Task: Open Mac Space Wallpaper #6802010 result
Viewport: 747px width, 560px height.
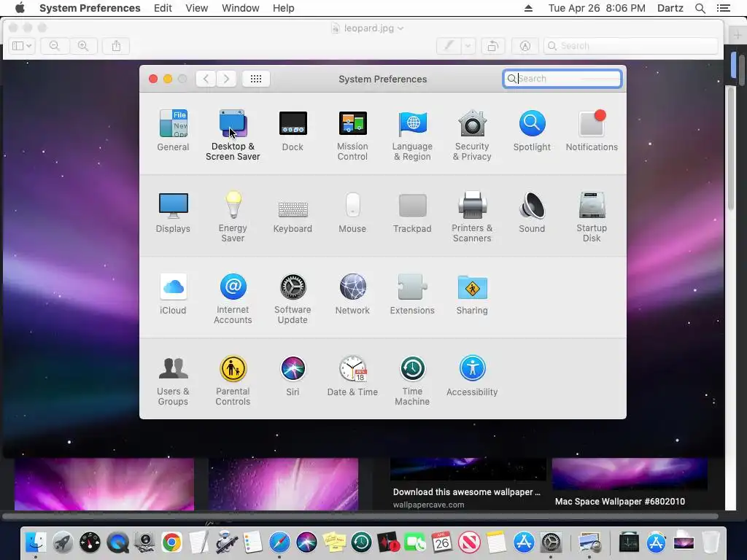Action: point(620,502)
